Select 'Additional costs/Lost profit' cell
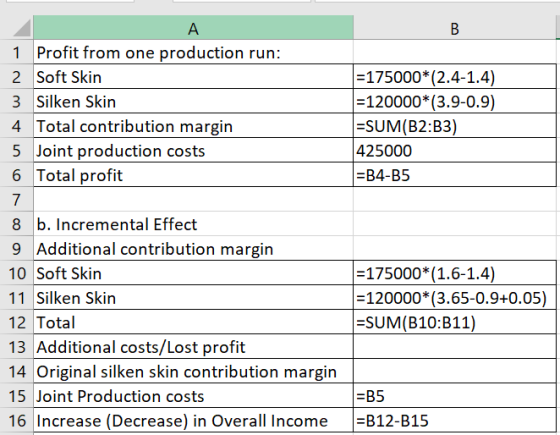This screenshot has height=435, width=560. (193, 347)
